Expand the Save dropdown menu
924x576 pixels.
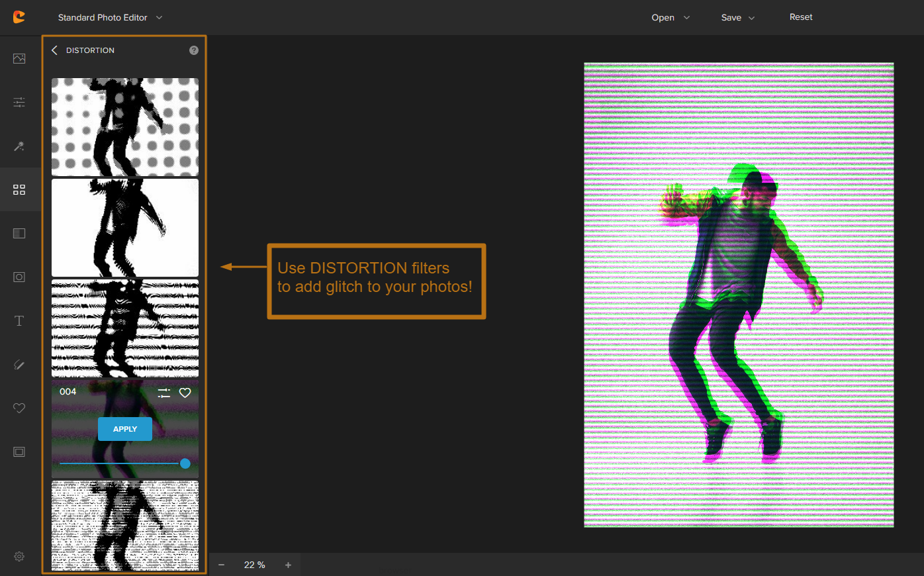(737, 18)
